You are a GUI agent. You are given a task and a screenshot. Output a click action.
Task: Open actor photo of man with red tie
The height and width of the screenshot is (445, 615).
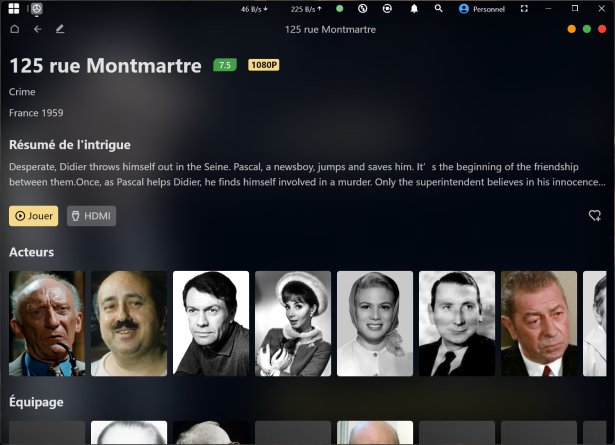coord(539,323)
